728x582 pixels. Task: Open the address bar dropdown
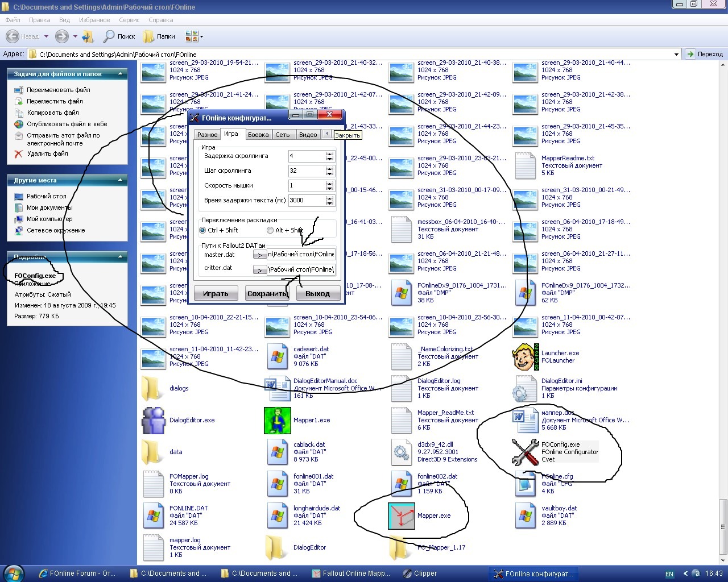(x=676, y=55)
